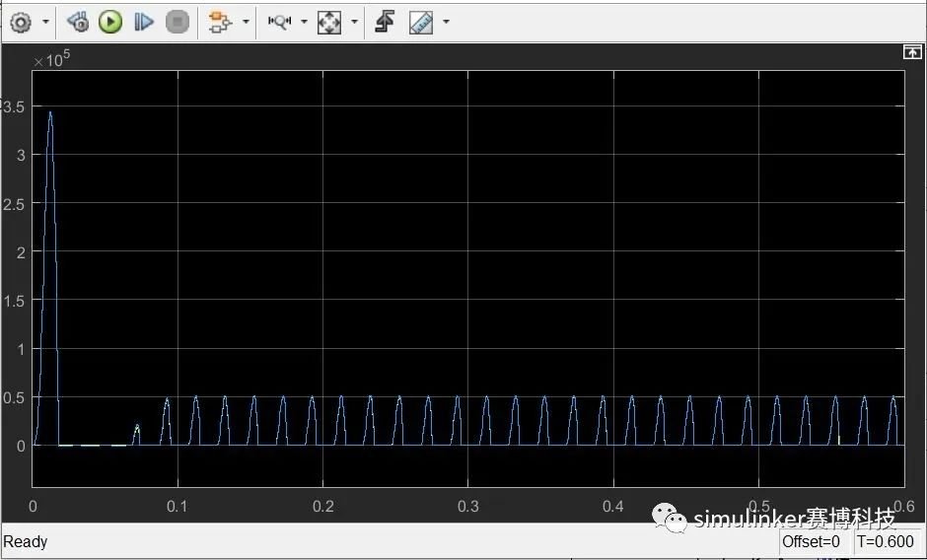Click the grayed Stop simulation button

coord(177,23)
